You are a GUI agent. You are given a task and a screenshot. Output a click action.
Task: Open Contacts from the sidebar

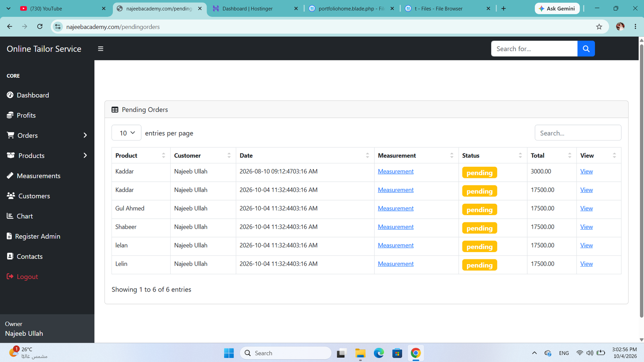(25, 256)
